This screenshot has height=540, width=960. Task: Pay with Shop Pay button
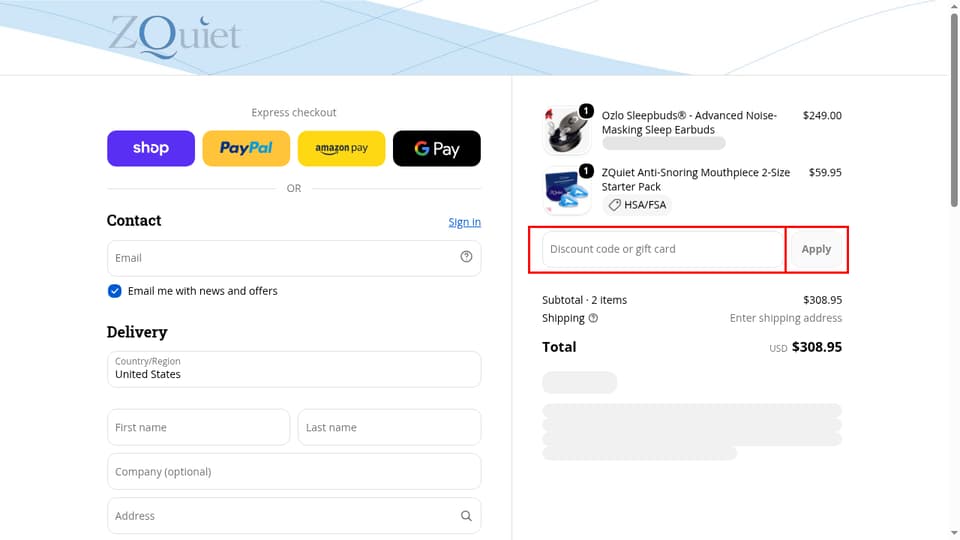(x=151, y=148)
